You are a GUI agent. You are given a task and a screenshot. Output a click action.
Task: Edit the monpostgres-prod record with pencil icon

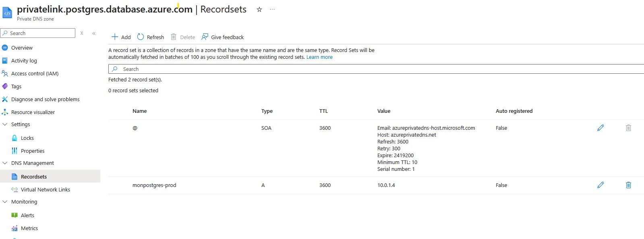point(601,185)
